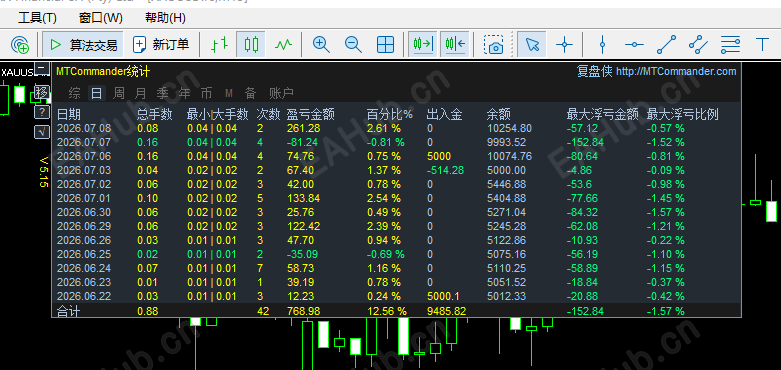Switch to the 周 weekly statistics tab
The height and width of the screenshot is (370, 781).
(x=119, y=93)
